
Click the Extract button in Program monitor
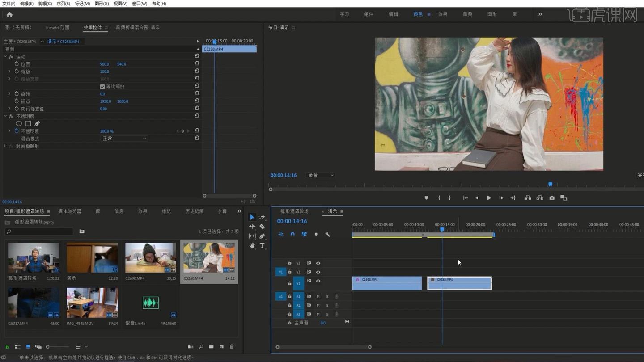540,198
